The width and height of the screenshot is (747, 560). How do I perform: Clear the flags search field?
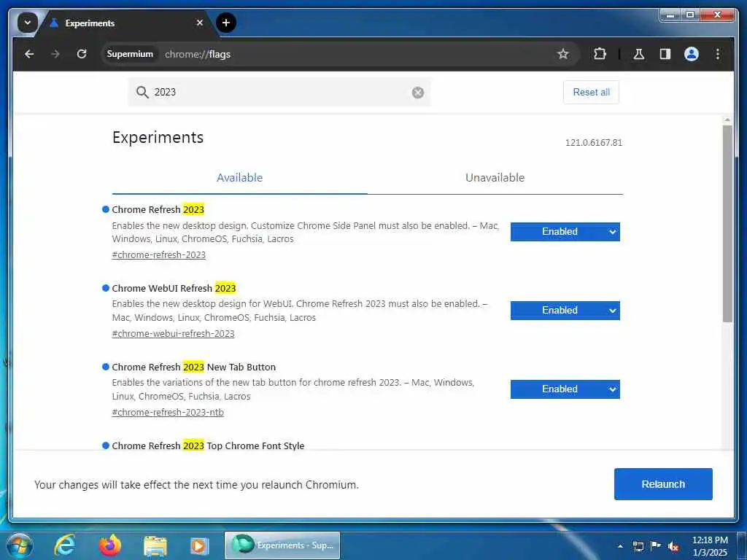(418, 93)
